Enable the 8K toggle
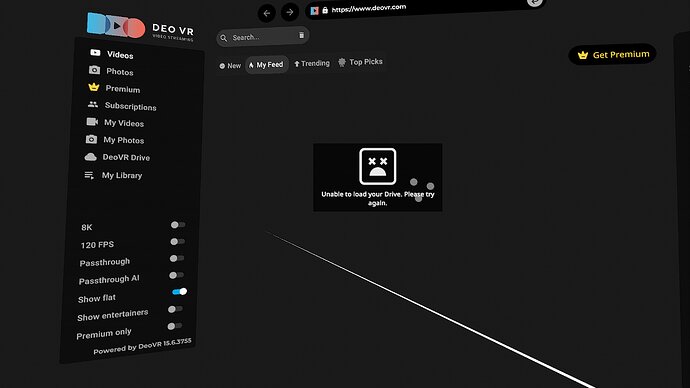690x388 pixels. 178,225
